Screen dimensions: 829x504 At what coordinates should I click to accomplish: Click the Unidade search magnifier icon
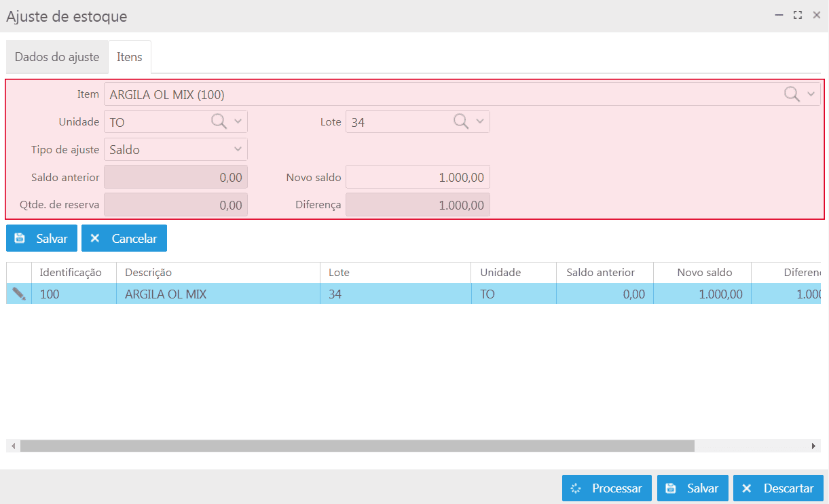pos(219,121)
